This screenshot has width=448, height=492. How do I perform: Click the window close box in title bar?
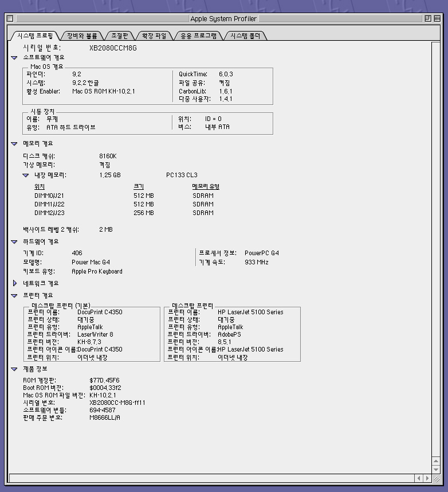(10, 18)
